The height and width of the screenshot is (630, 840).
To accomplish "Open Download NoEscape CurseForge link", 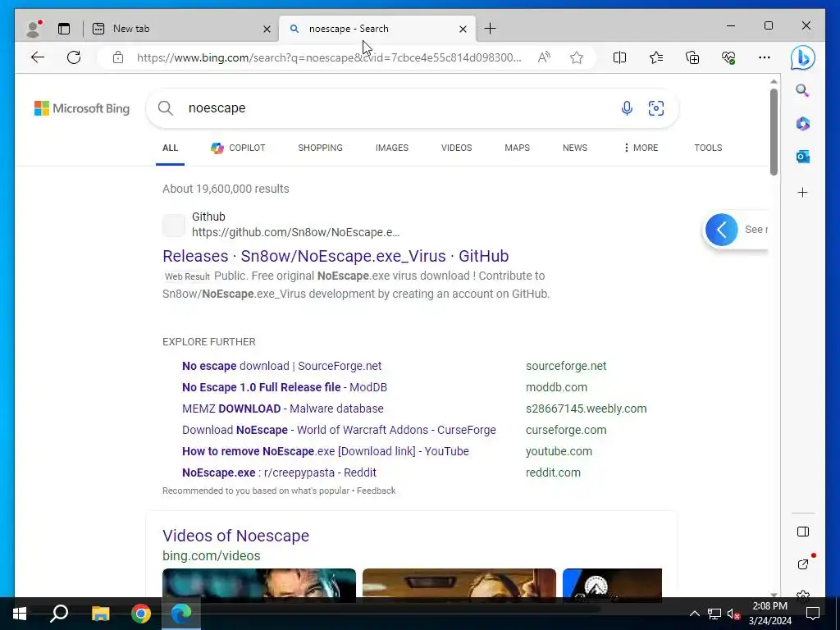I will click(339, 430).
